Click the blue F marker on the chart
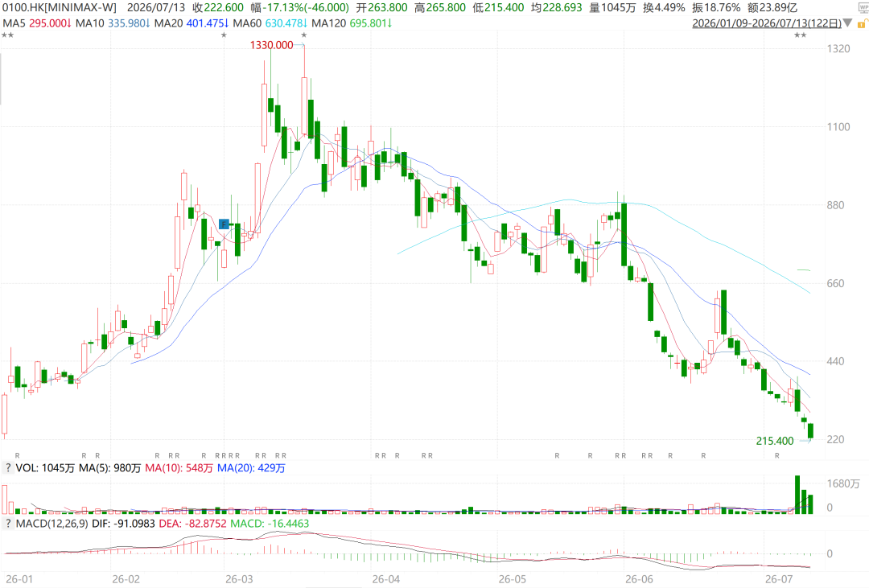 (x=224, y=224)
